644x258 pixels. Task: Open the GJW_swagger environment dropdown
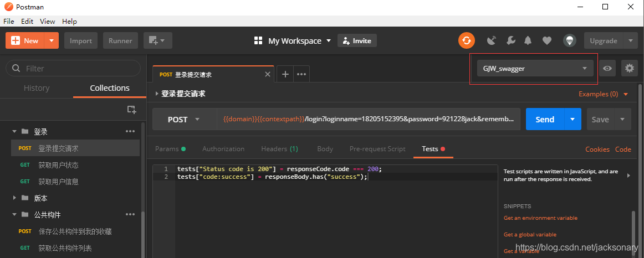(534, 69)
